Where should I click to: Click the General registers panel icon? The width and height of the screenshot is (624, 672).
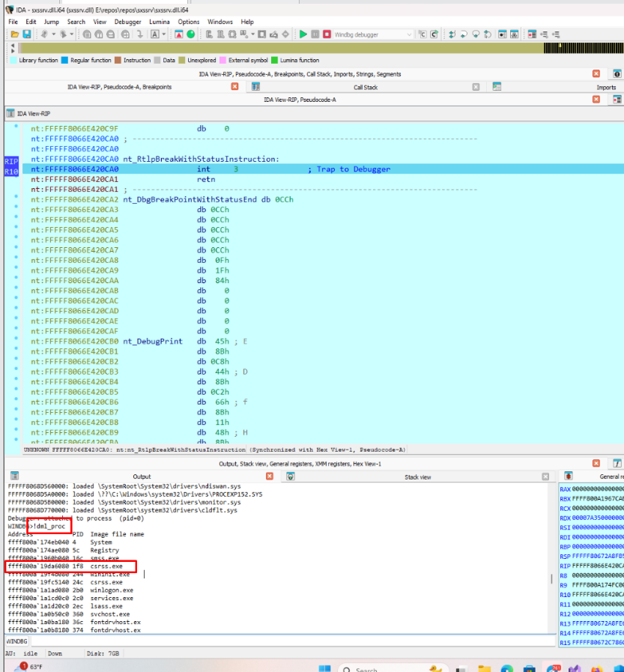tap(569, 476)
